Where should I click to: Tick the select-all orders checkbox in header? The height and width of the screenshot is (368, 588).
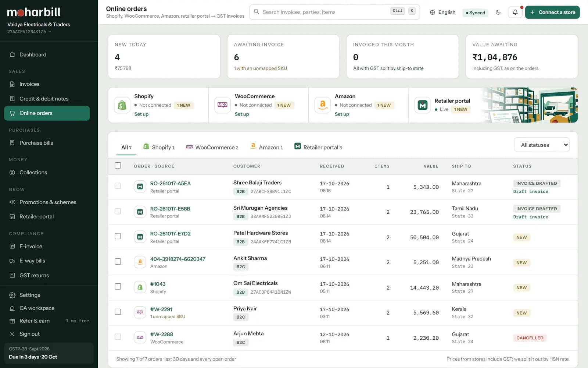(x=118, y=166)
